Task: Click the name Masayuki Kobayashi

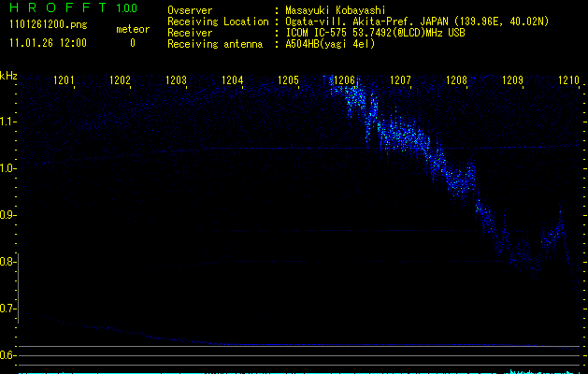Action: click(x=336, y=10)
